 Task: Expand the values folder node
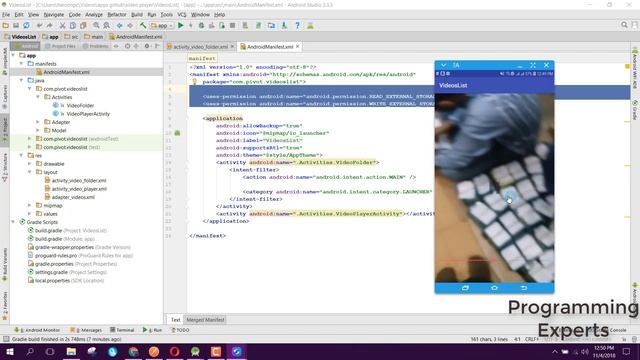tap(29, 213)
